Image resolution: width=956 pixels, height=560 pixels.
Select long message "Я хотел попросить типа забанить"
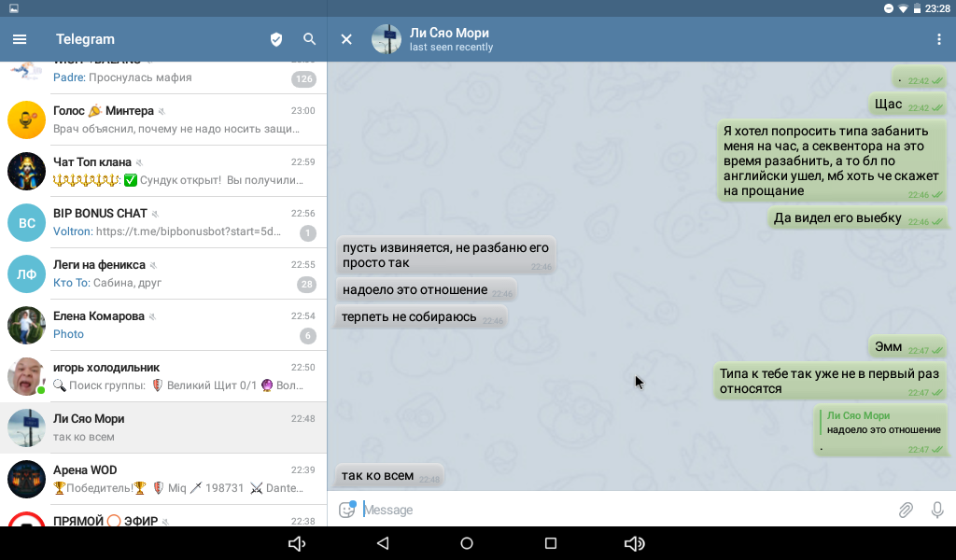pos(832,161)
